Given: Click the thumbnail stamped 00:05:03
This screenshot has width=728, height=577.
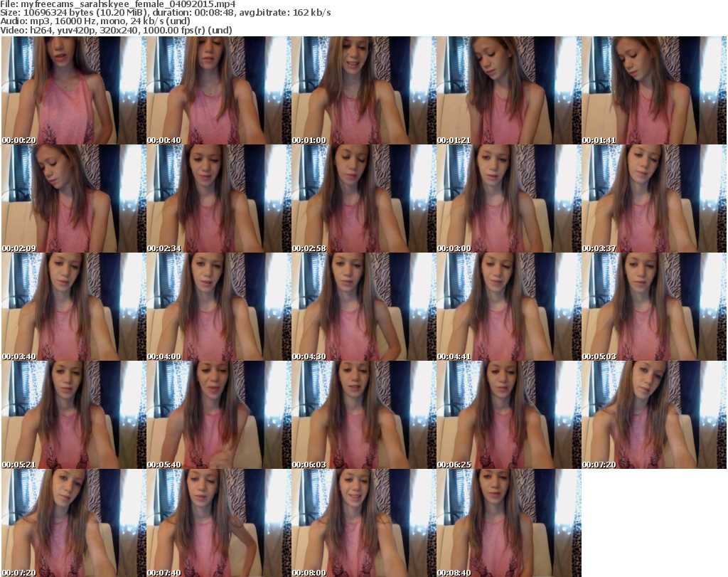Looking at the screenshot, I should pyautogui.click(x=654, y=307).
